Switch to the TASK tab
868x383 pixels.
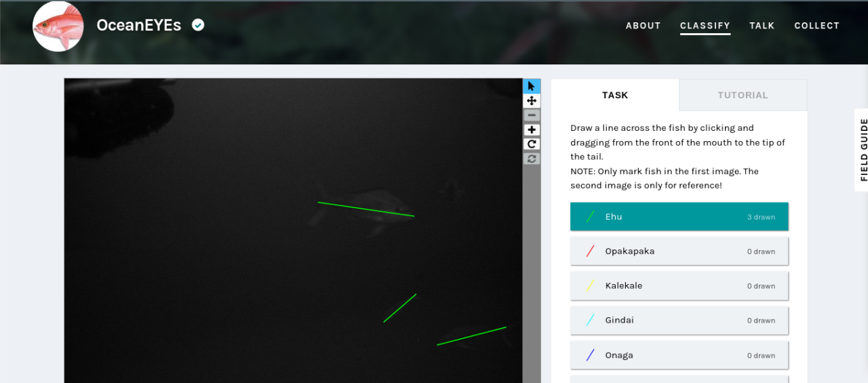point(615,95)
